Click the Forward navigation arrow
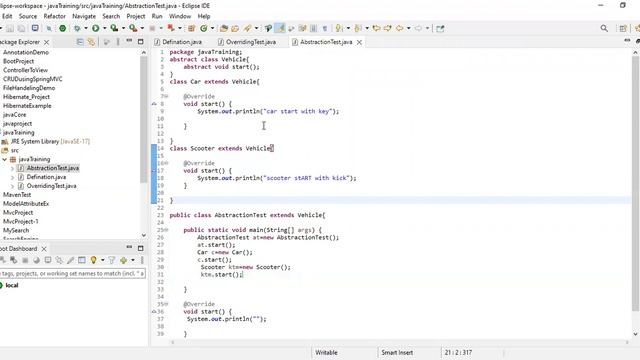 [418, 28]
